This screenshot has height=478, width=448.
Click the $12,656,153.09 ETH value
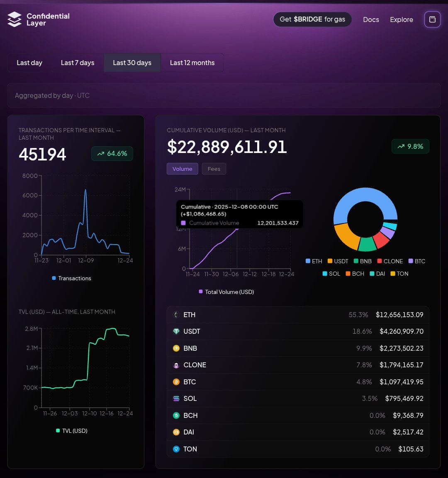[399, 315]
